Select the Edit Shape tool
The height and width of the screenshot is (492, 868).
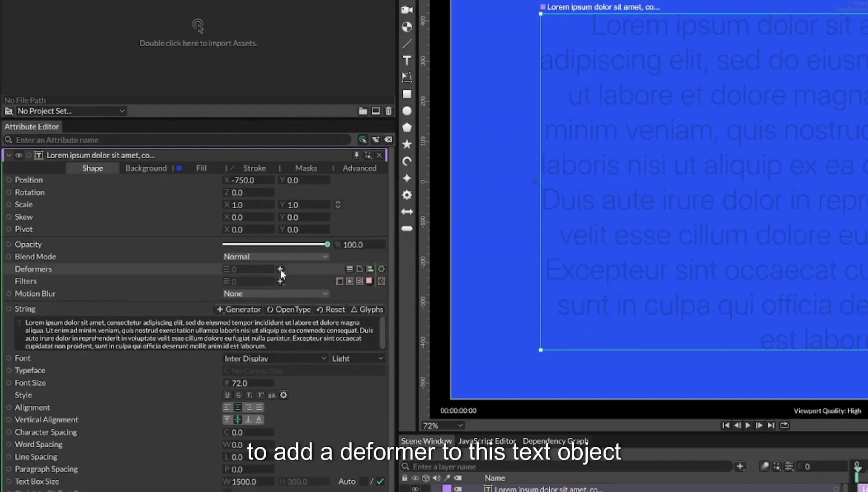pyautogui.click(x=407, y=77)
